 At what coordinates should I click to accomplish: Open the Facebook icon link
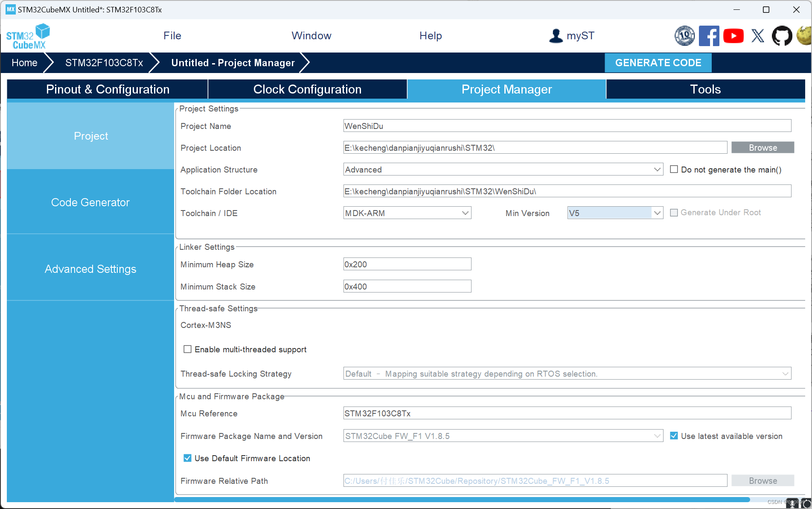pos(709,36)
